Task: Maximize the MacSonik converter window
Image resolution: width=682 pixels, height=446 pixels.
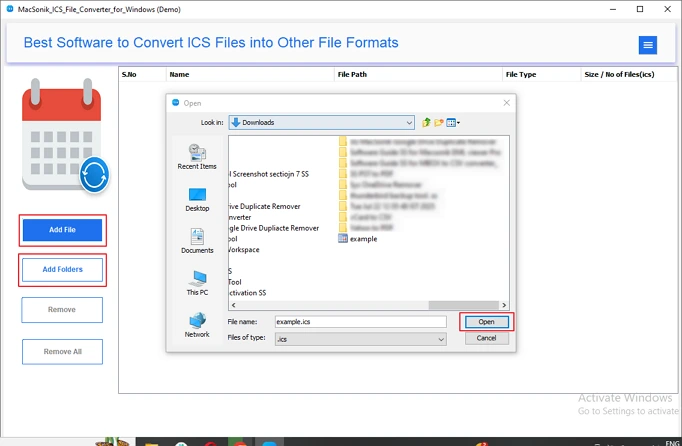Action: [x=640, y=9]
